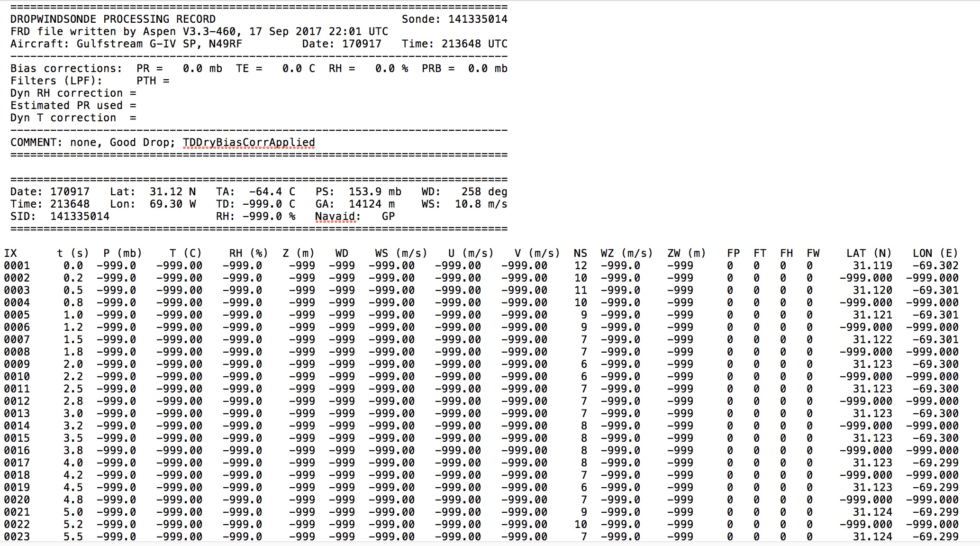Click the NS value 12 in row 0001

click(x=581, y=266)
